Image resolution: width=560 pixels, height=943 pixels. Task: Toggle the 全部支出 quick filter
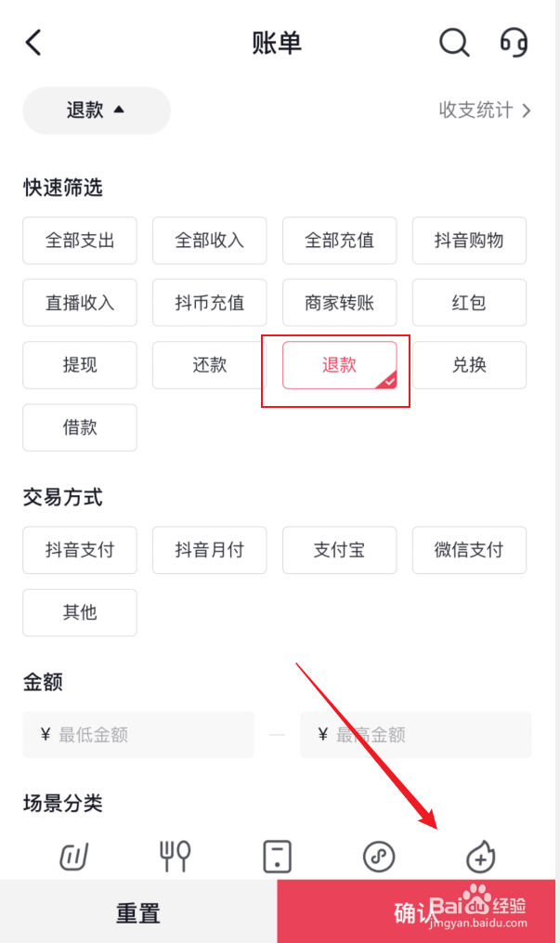point(80,241)
